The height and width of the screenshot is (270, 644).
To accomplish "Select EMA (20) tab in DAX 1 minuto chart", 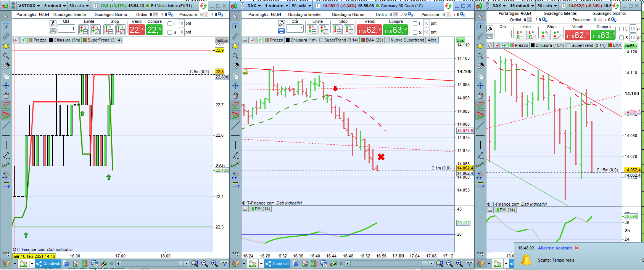I will point(372,40).
